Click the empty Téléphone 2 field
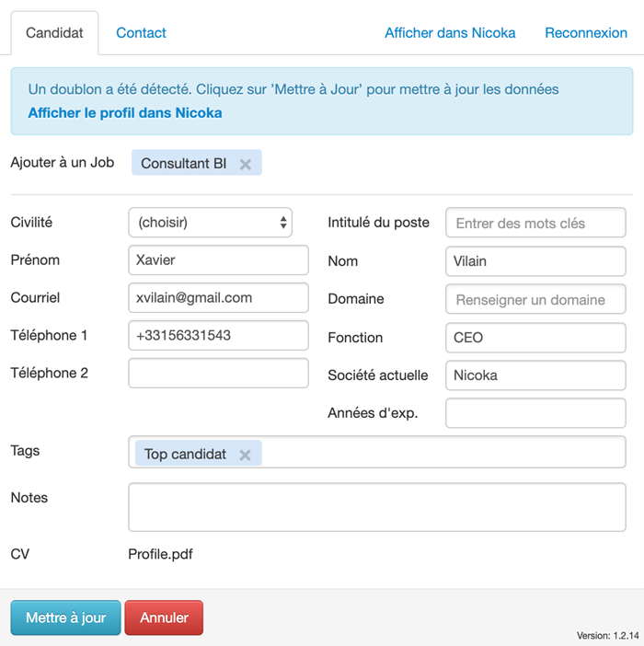Screen dimensions: 644x646 tap(218, 373)
